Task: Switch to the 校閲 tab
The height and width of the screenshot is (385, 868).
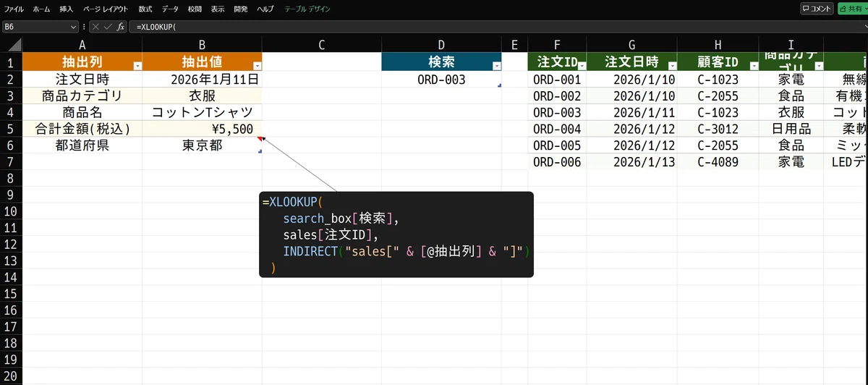Action: [x=195, y=9]
